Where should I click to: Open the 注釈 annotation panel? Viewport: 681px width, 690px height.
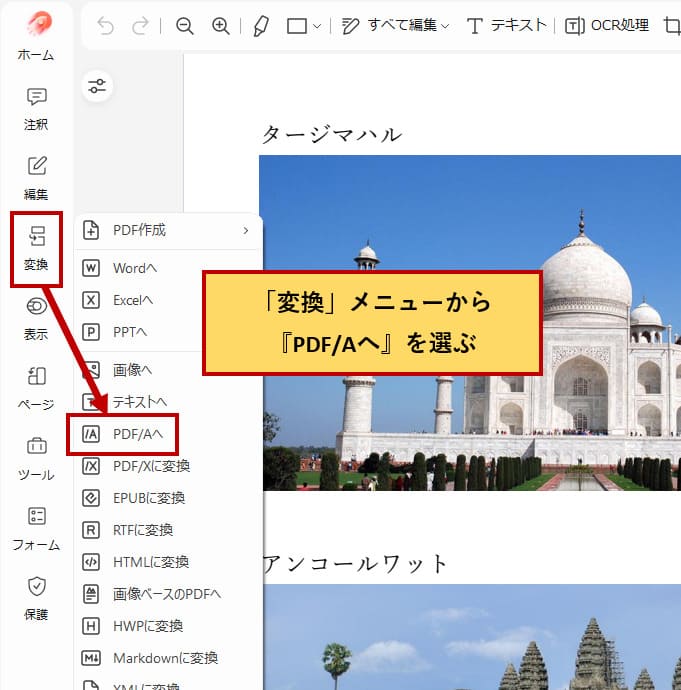(36, 109)
